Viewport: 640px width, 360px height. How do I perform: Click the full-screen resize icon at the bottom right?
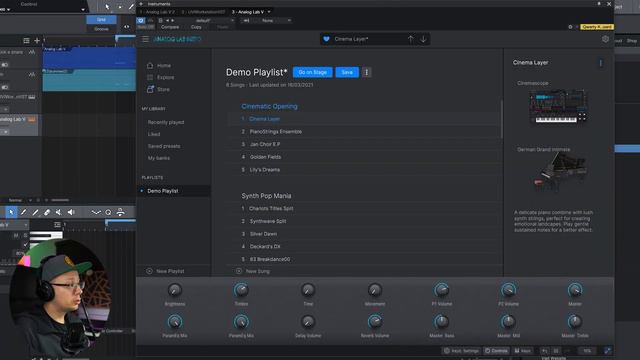coord(607,351)
